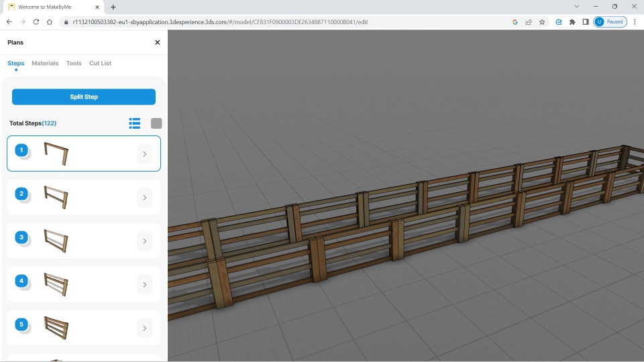Open a new browser tab
Image resolution: width=644 pixels, height=362 pixels.
[x=113, y=7]
